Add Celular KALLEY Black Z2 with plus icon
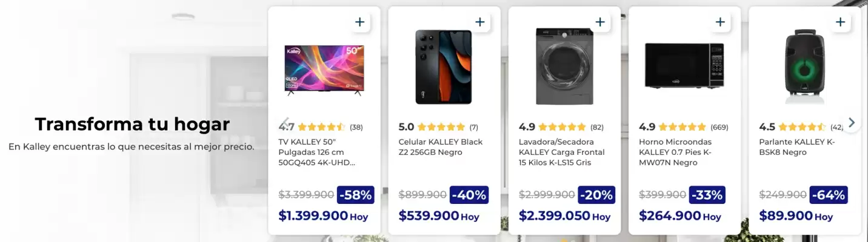Image resolution: width=868 pixels, height=242 pixels. [479, 22]
